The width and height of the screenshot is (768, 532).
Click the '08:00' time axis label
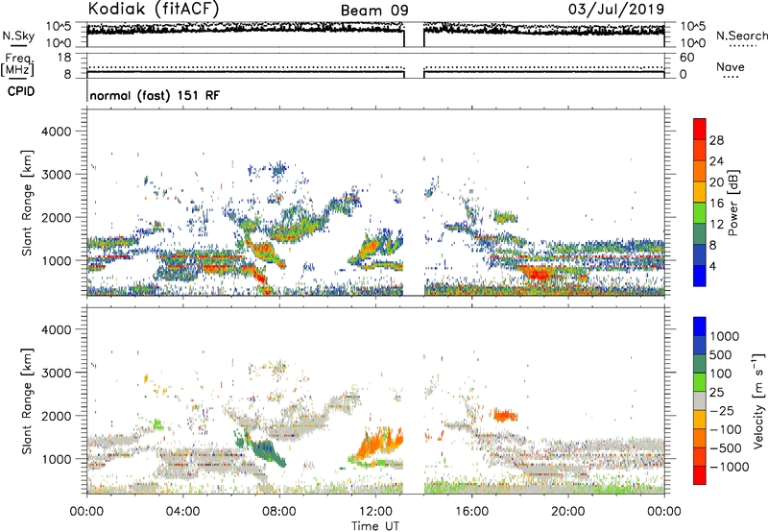279,512
